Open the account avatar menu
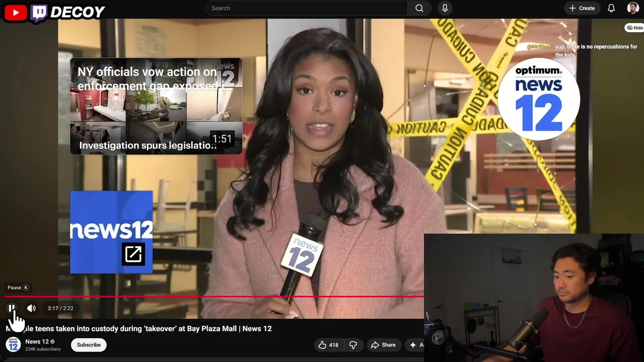Viewport: 644px width, 362px height. pos(633,8)
